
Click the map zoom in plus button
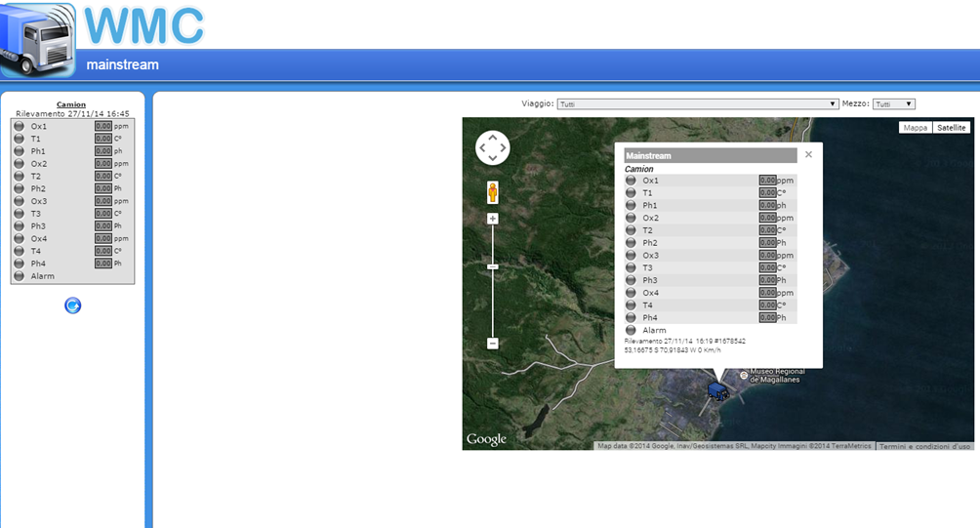tap(493, 219)
